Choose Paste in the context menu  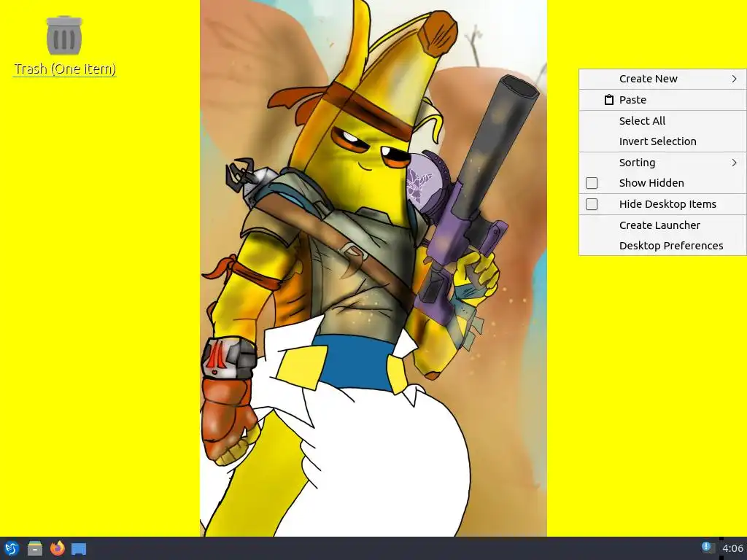coord(662,100)
